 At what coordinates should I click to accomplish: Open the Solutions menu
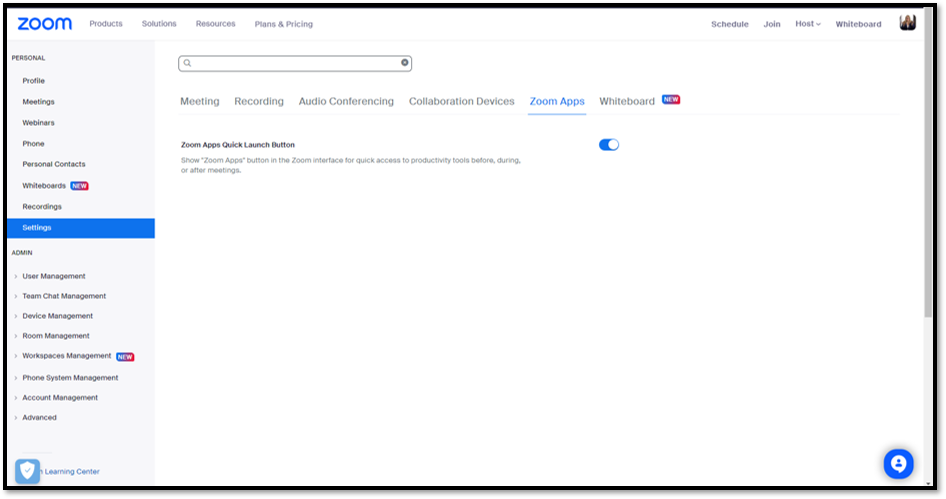[x=159, y=24]
